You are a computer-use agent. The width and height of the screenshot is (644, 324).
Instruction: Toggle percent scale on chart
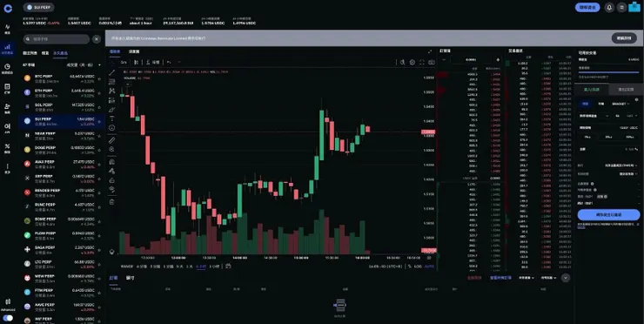click(x=410, y=267)
